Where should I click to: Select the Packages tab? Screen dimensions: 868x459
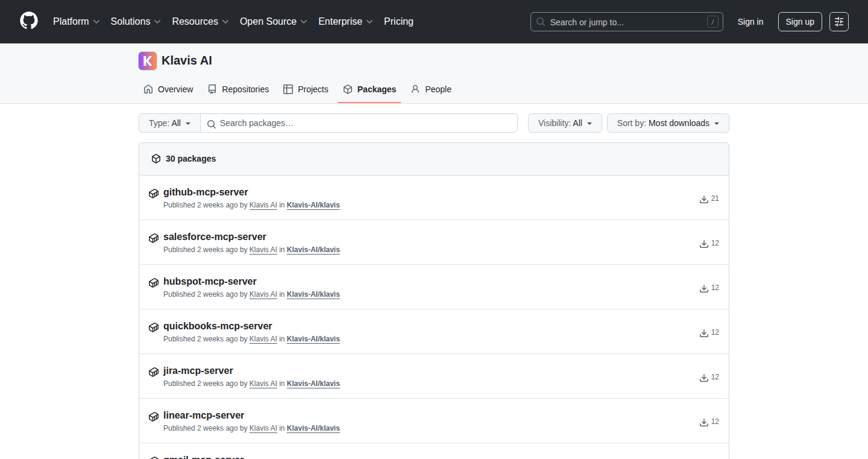point(370,89)
